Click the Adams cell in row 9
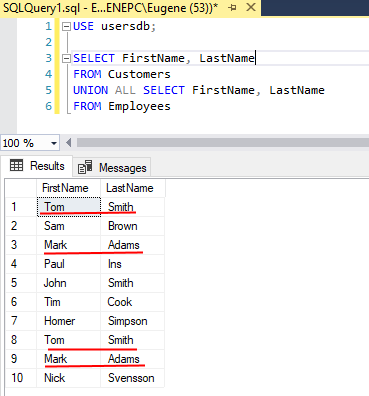This screenshot has width=369, height=396. [x=132, y=359]
